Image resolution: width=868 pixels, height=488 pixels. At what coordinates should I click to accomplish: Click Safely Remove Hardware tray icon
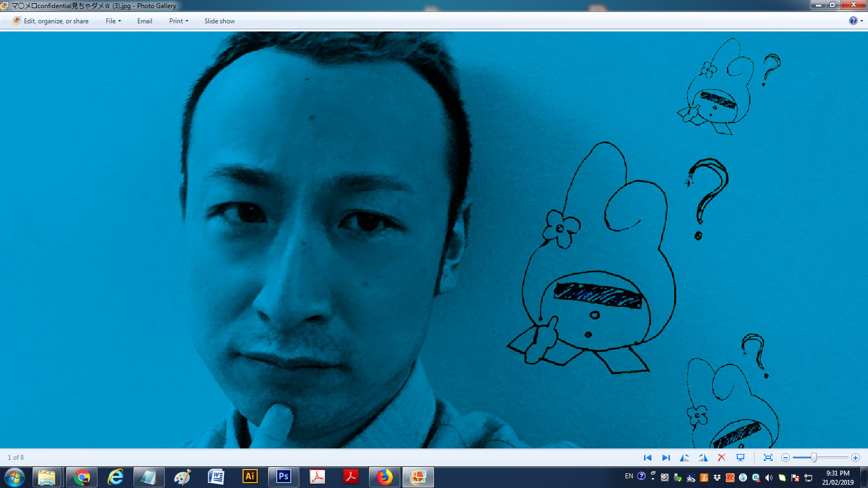click(678, 478)
